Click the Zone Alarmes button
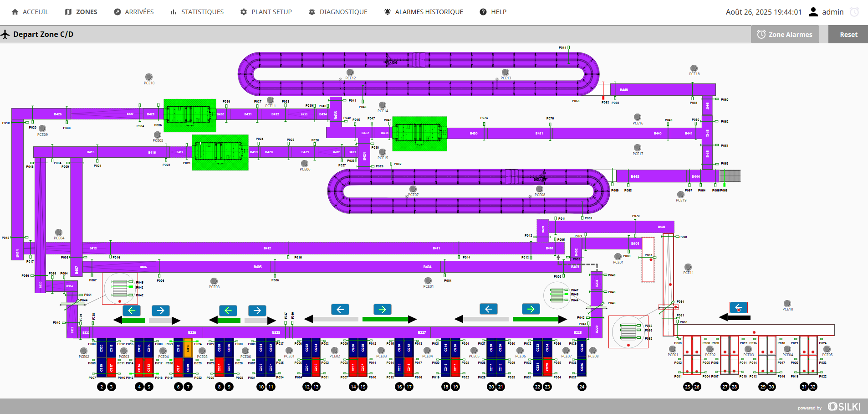868x414 pixels. (x=785, y=34)
